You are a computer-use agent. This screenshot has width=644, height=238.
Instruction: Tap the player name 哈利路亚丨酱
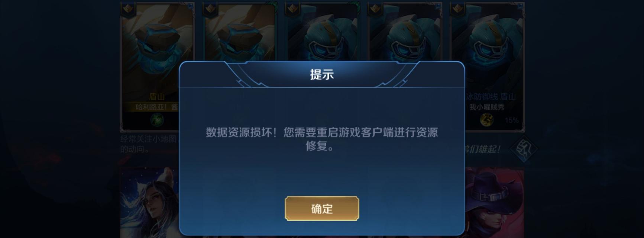(157, 107)
